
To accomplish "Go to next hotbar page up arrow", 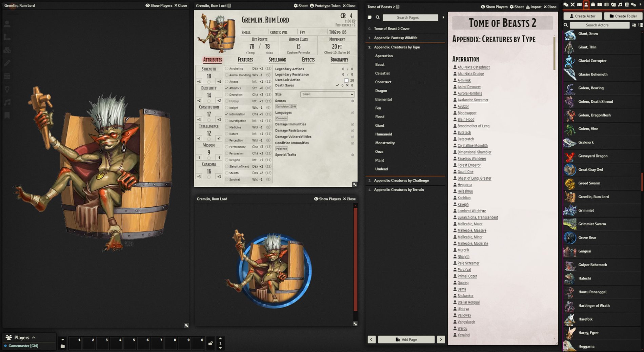I will click(x=220, y=338).
